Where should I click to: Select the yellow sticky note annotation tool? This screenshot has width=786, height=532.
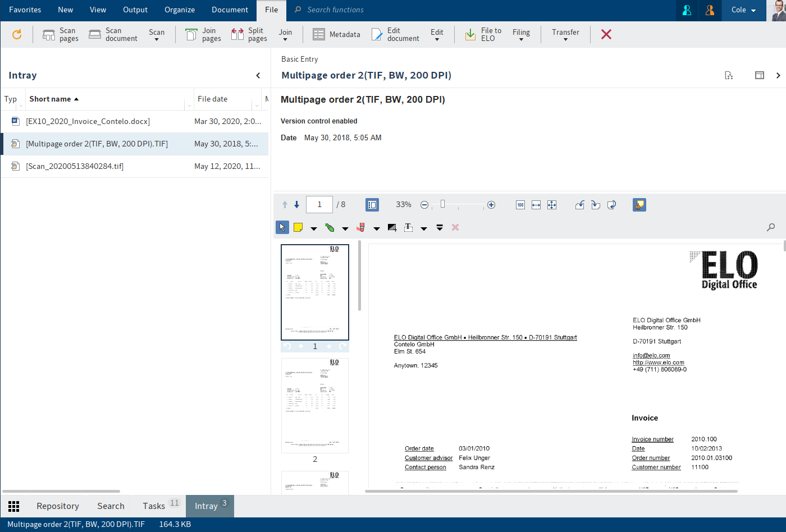298,227
